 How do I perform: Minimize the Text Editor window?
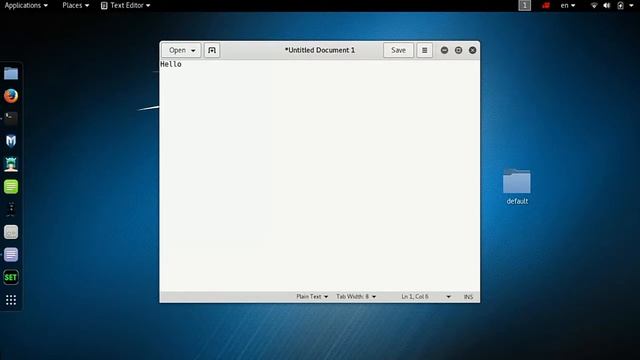tap(444, 50)
